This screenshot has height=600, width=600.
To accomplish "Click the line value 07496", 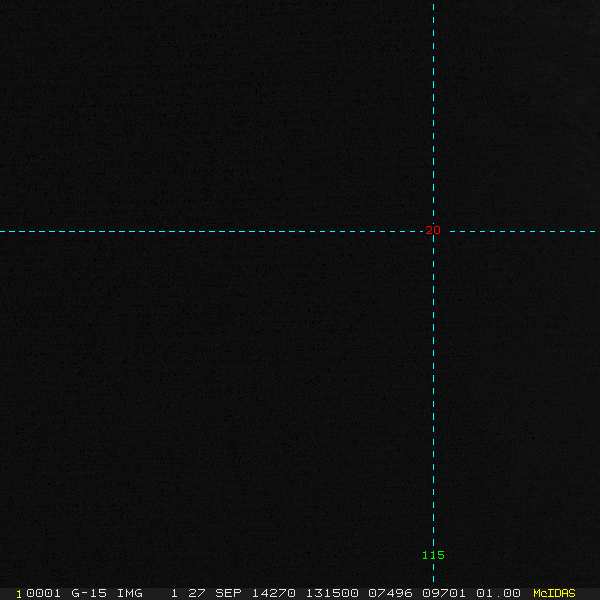I will coord(390,593).
